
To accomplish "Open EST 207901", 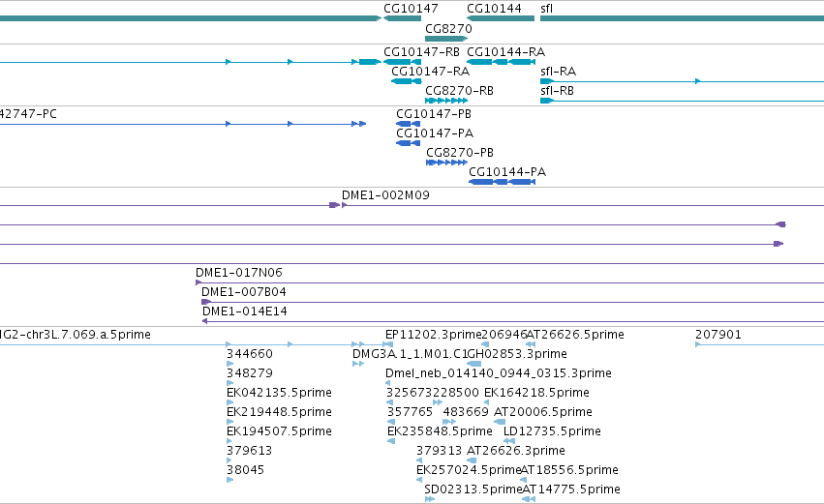I will pyautogui.click(x=717, y=335).
